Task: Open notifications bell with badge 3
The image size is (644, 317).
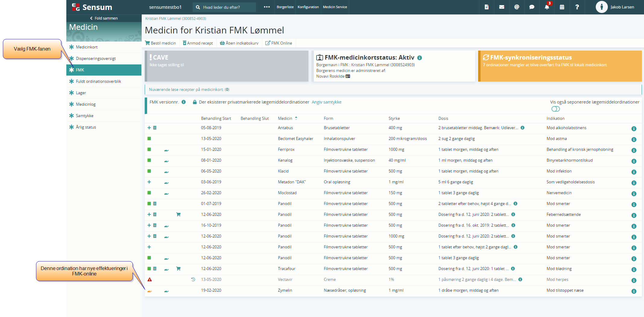Action: 547,7
